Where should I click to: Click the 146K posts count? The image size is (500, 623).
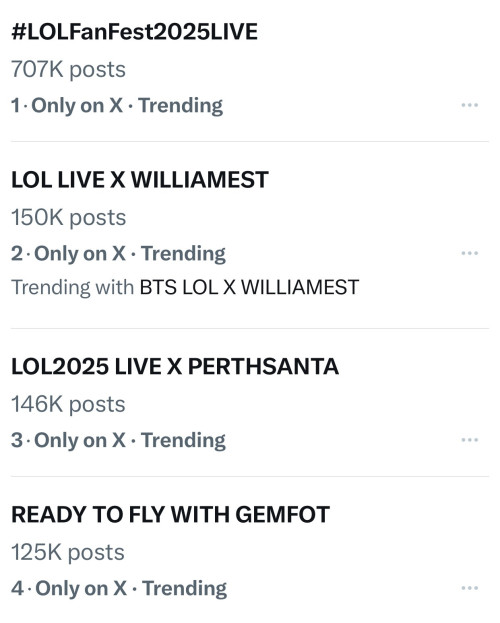[68, 404]
